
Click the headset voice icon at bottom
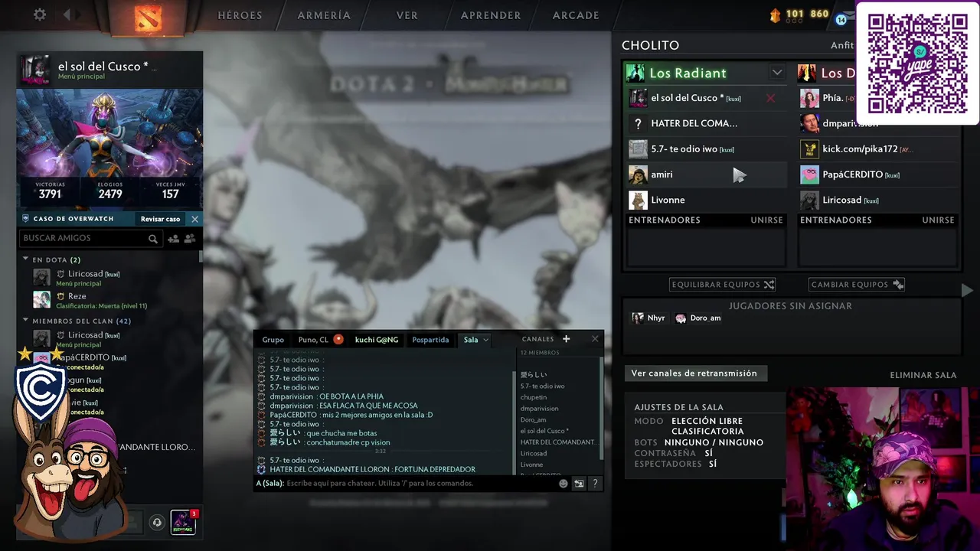pos(157,522)
